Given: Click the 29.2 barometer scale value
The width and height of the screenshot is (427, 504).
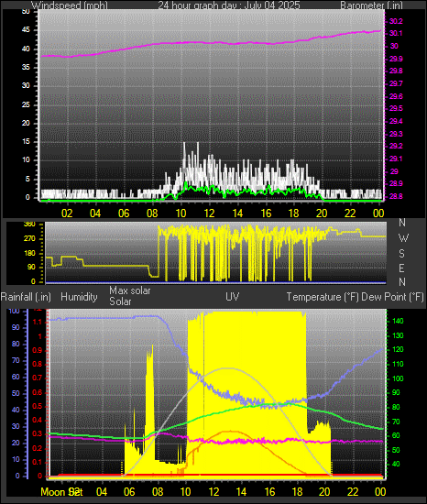Looking at the screenshot, I should click(396, 146).
